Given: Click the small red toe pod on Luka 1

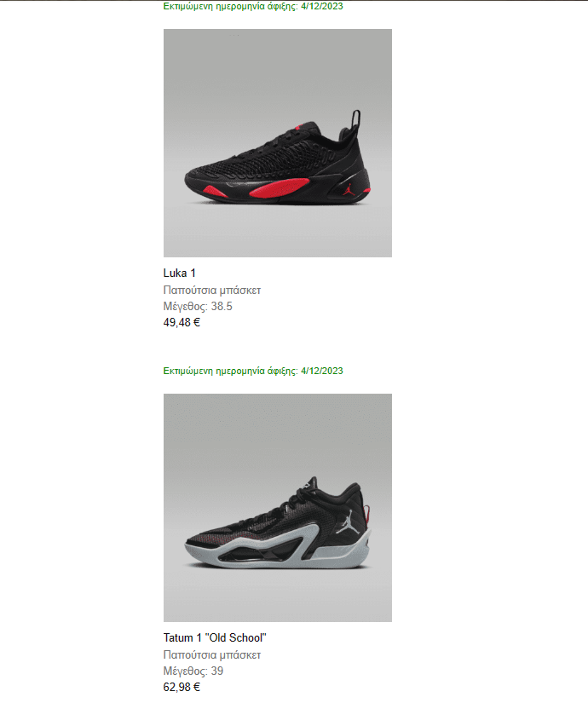Looking at the screenshot, I should 215,192.
